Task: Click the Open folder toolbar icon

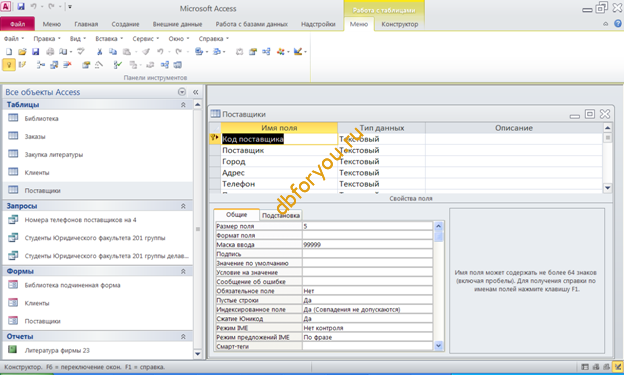Action: tap(22, 52)
